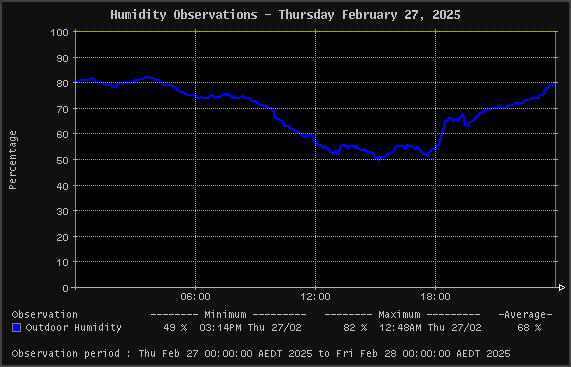The width and height of the screenshot is (571, 367).
Task: Click the Observation column header
Action: click(44, 315)
